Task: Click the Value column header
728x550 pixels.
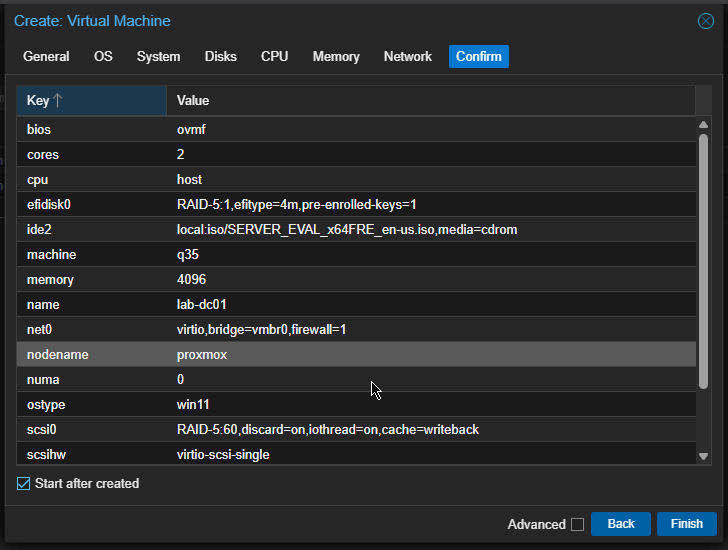Action: 431,100
